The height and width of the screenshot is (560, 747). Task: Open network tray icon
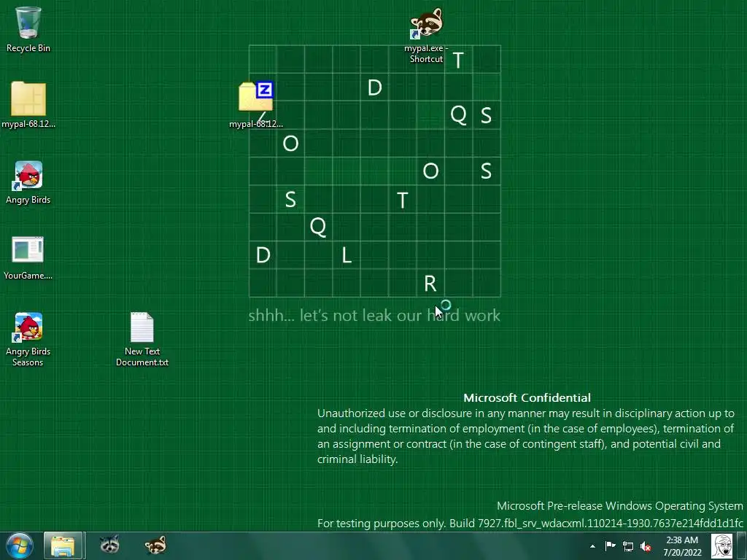(x=628, y=546)
